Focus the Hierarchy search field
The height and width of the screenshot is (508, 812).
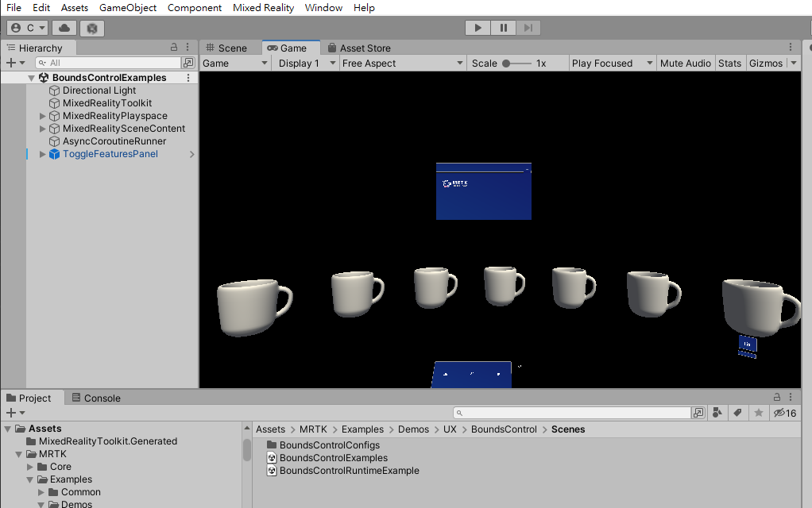[x=108, y=63]
